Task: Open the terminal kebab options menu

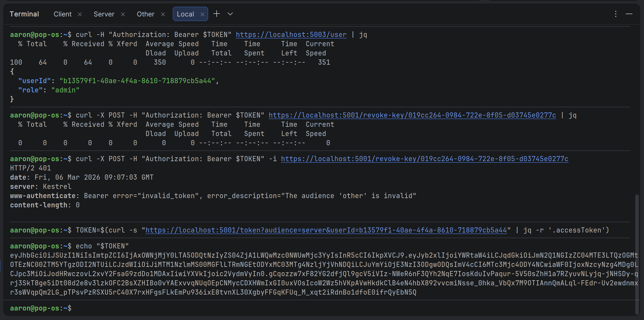Action: pos(616,14)
